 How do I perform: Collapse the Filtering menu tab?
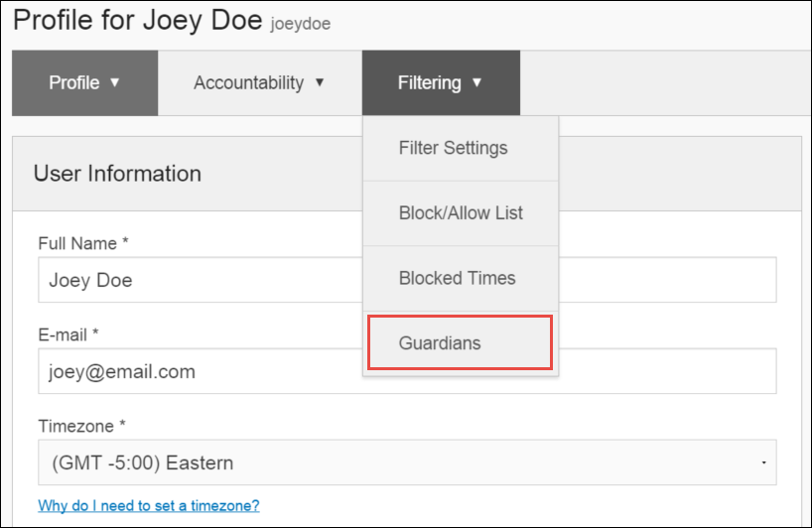[441, 82]
